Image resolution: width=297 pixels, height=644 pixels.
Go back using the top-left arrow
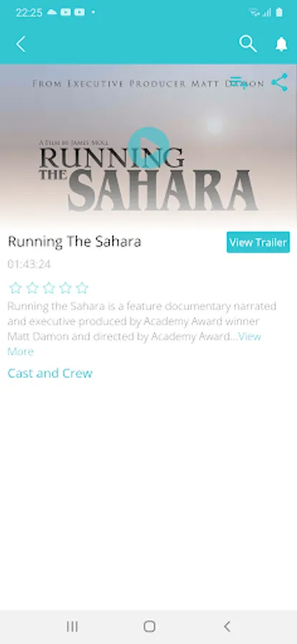point(21,44)
